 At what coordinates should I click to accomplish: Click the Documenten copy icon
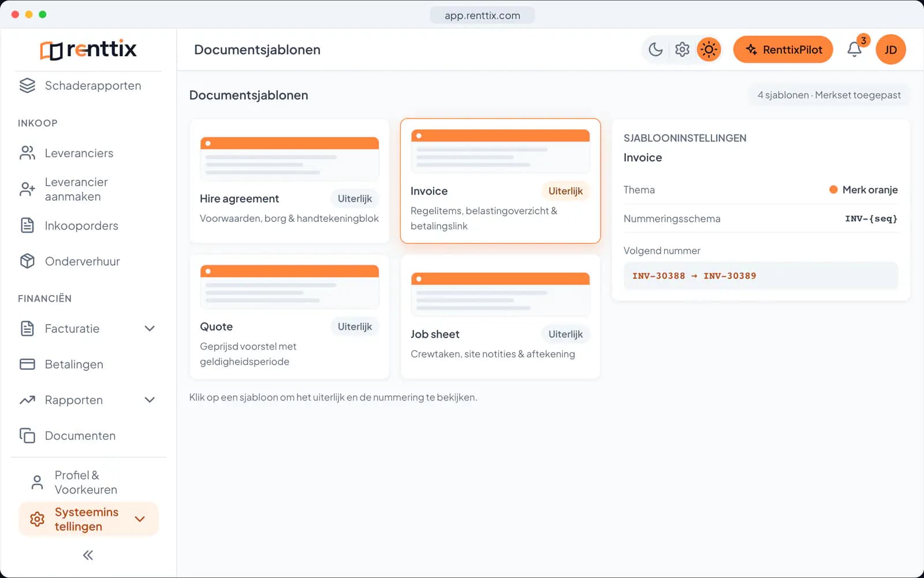coord(27,436)
